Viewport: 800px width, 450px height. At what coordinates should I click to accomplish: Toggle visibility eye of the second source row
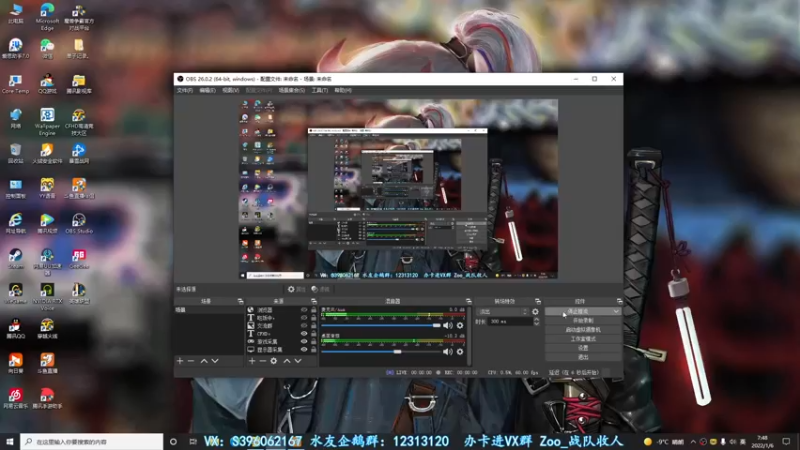click(304, 317)
